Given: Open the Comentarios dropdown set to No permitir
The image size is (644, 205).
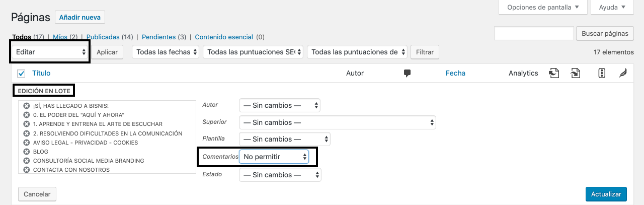Looking at the screenshot, I should click(274, 157).
